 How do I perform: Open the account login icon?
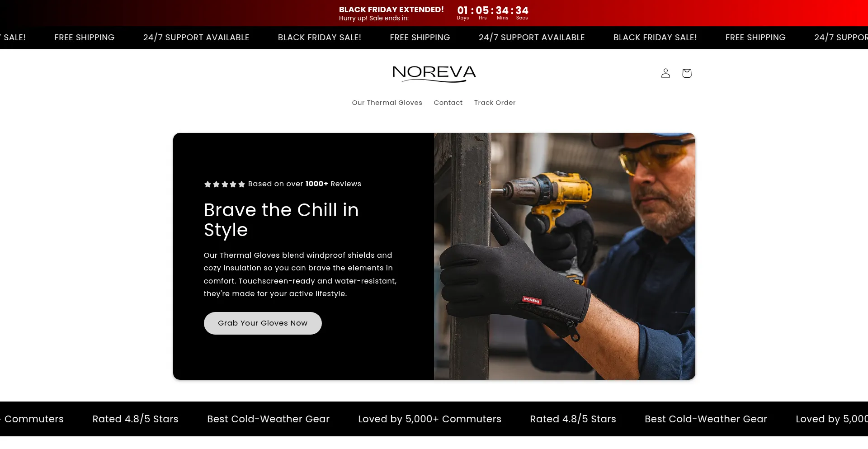(x=665, y=73)
